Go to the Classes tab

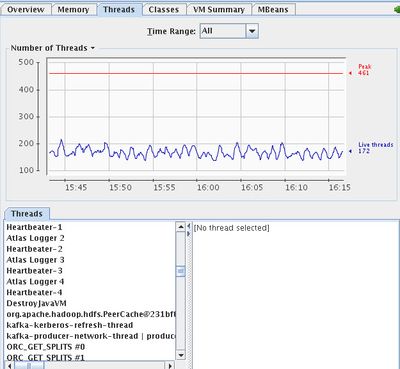click(x=164, y=10)
